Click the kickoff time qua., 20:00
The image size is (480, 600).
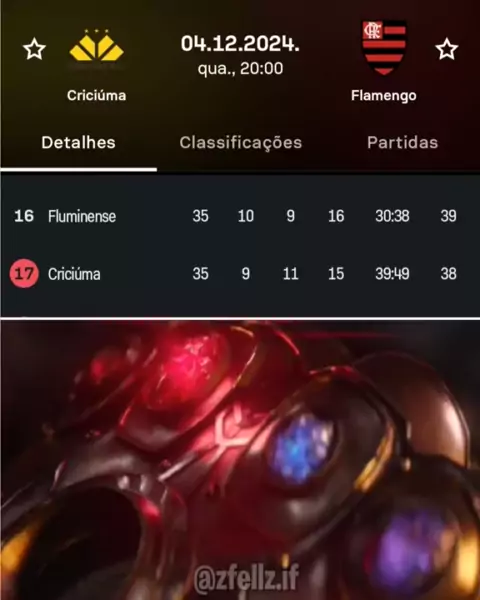pyautogui.click(x=240, y=69)
